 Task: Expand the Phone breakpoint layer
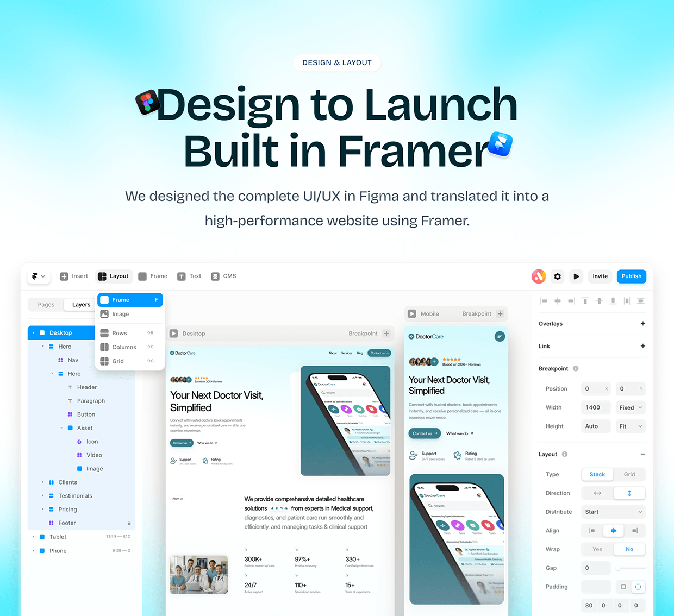(34, 551)
